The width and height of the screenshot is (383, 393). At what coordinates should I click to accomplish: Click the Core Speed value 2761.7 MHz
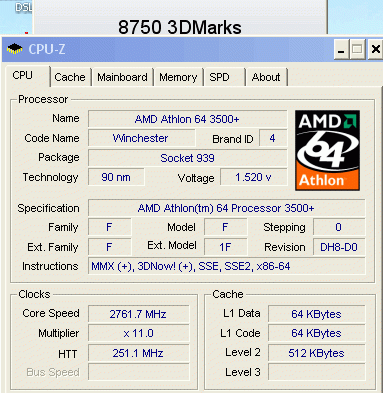click(x=138, y=314)
